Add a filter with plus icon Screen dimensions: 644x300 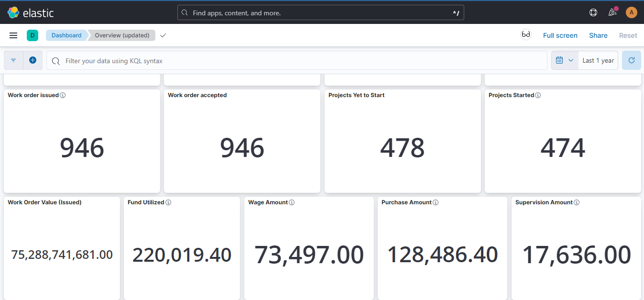point(33,60)
